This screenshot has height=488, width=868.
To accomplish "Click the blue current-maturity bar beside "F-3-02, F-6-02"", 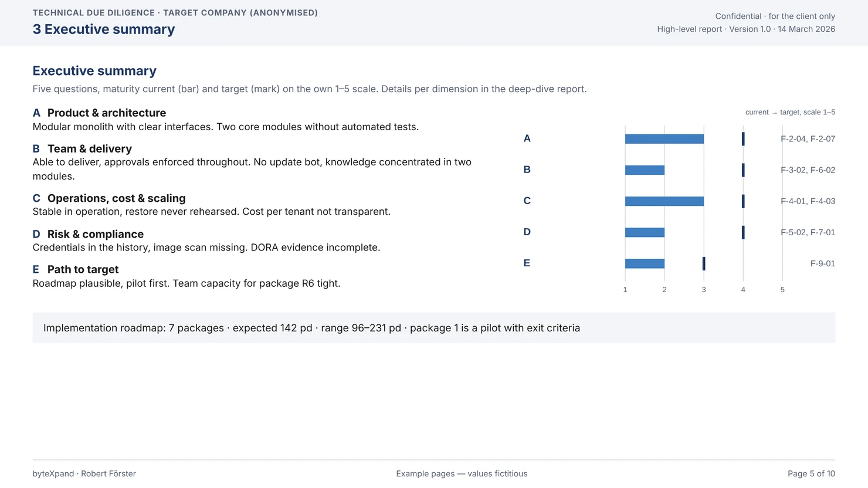I will [645, 170].
